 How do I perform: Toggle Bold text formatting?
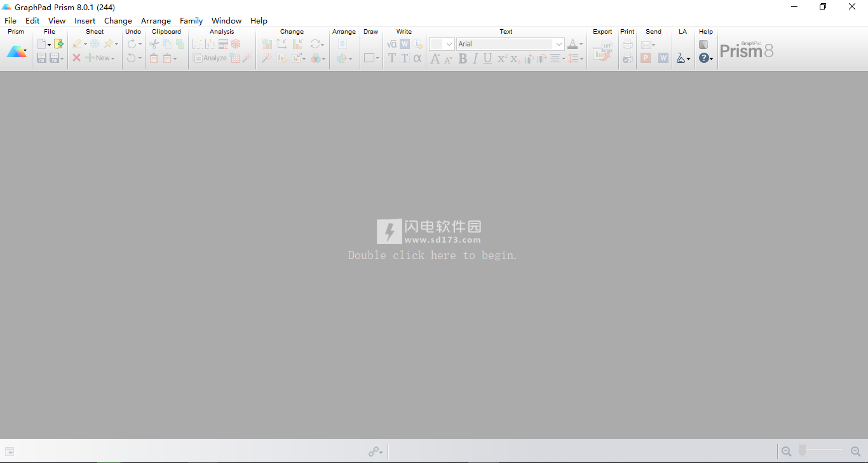[463, 58]
